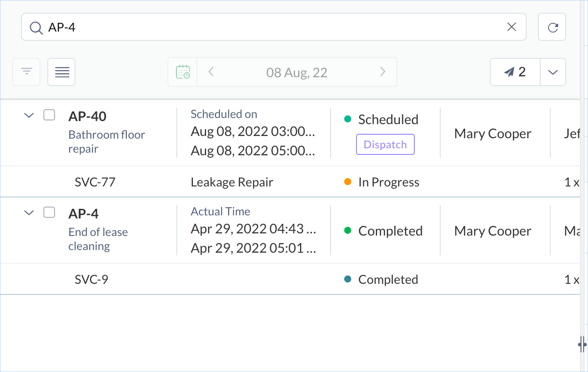Viewport: 588px width, 372px height.
Task: Open the calendar date picker
Action: point(183,72)
